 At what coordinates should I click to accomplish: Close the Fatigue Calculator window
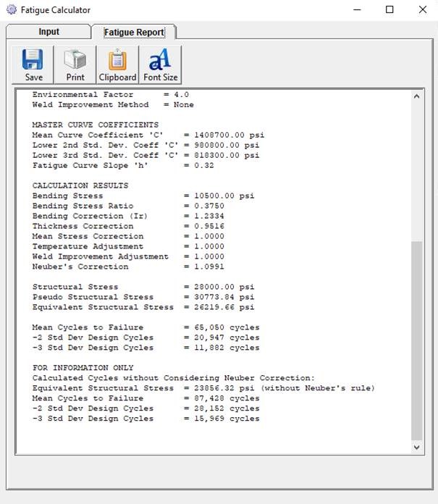pyautogui.click(x=423, y=9)
